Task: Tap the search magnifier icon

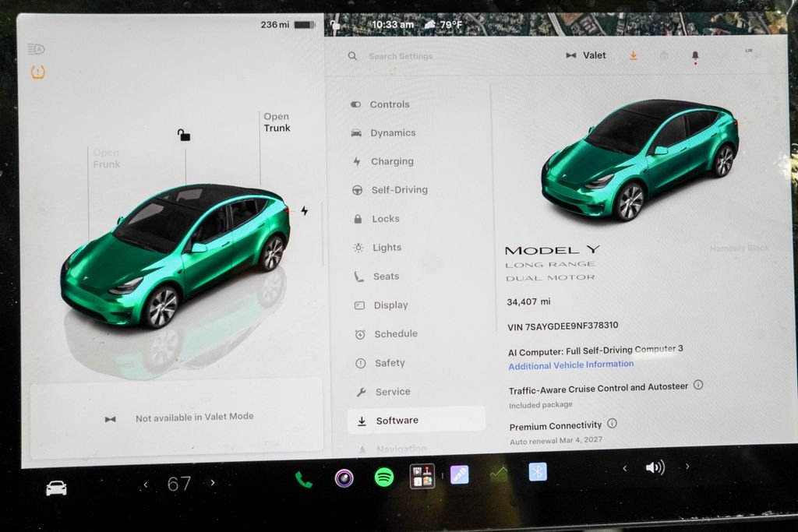Action: click(352, 56)
